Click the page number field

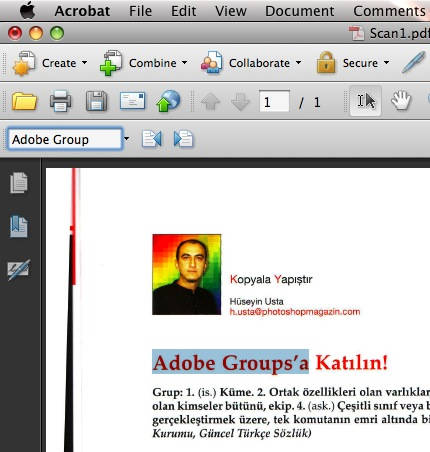(274, 102)
